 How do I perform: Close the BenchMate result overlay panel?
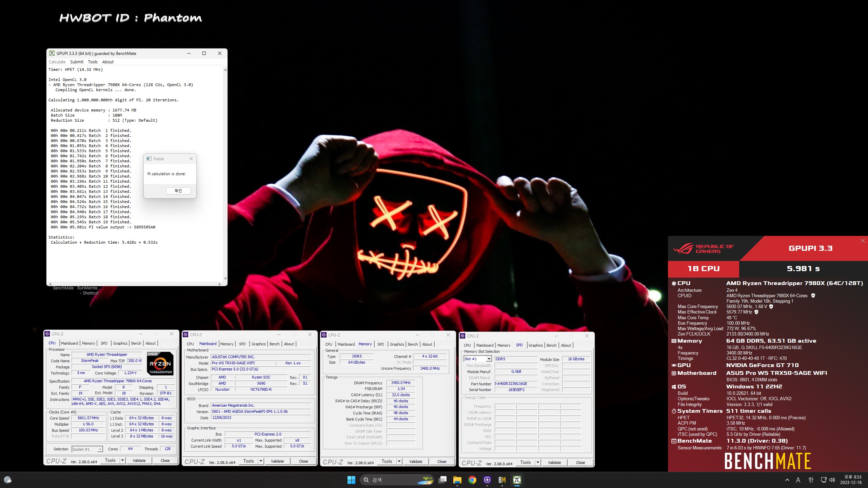[x=863, y=241]
